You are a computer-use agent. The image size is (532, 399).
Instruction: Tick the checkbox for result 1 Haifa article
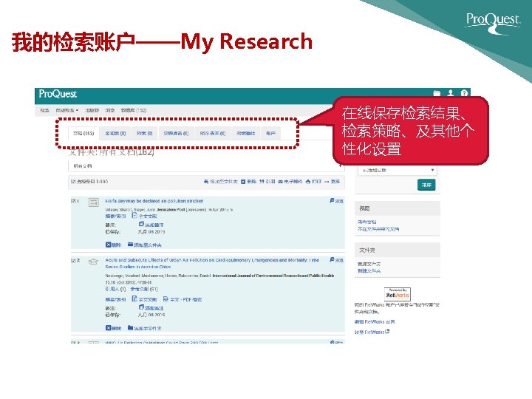click(73, 201)
